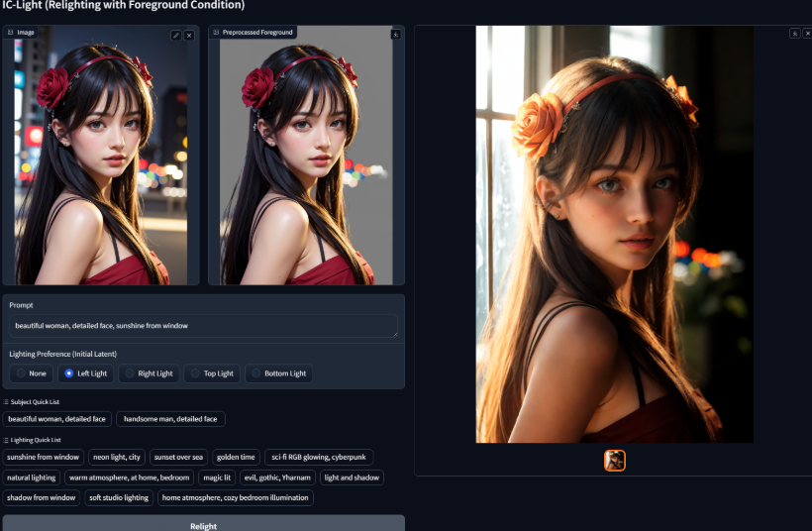Click the Image label icon

tap(10, 32)
